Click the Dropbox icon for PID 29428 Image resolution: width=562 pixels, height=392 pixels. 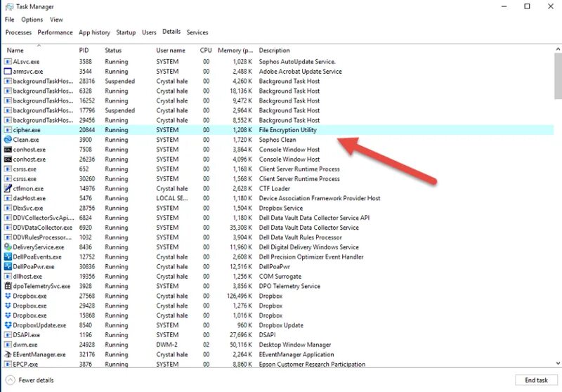(x=8, y=306)
